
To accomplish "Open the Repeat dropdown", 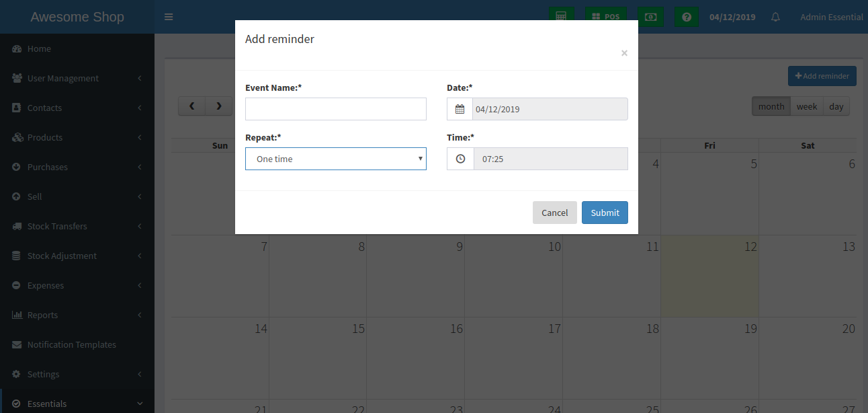I will 336,159.
